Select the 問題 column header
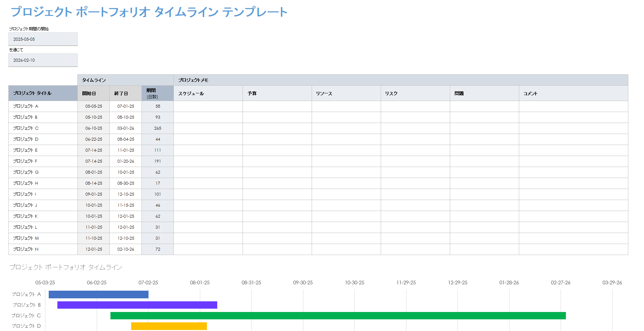The height and width of the screenshot is (331, 644). point(485,93)
